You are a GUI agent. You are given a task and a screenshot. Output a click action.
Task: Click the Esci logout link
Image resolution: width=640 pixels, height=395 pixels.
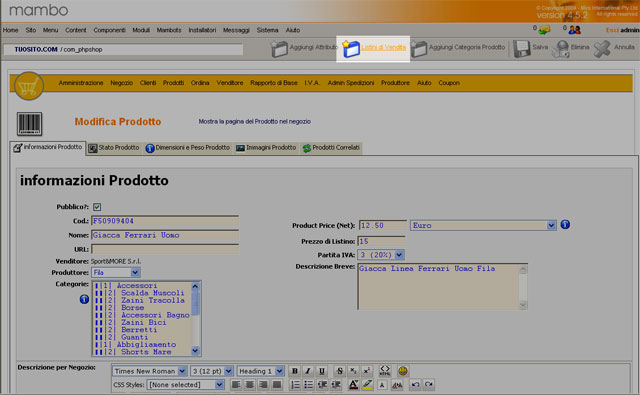[612, 30]
